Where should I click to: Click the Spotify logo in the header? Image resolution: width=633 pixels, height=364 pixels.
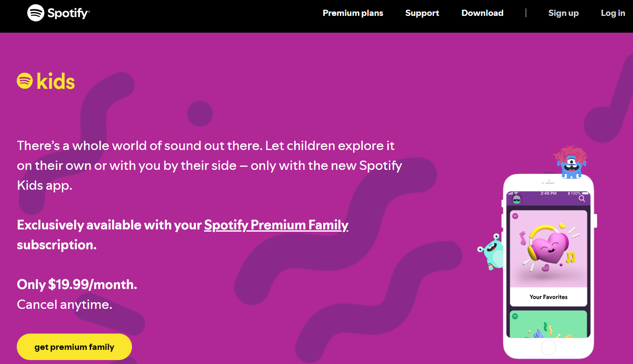tap(58, 13)
